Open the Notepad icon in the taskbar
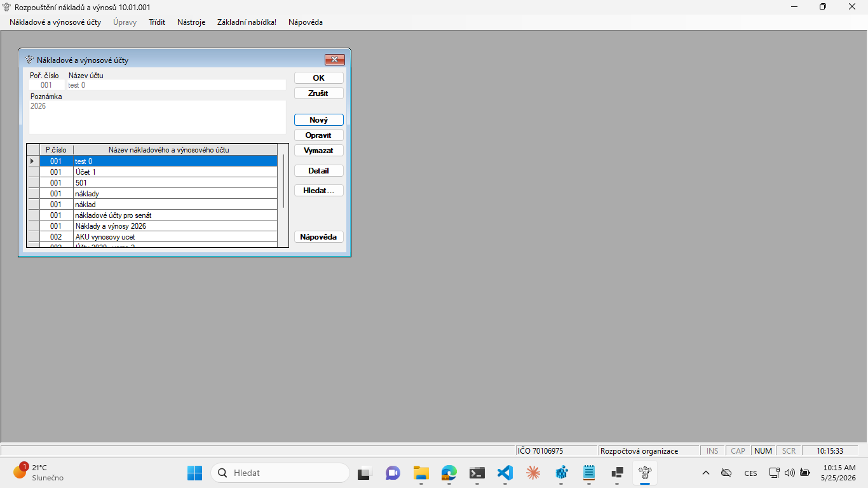The height and width of the screenshot is (488, 868). pos(589,473)
